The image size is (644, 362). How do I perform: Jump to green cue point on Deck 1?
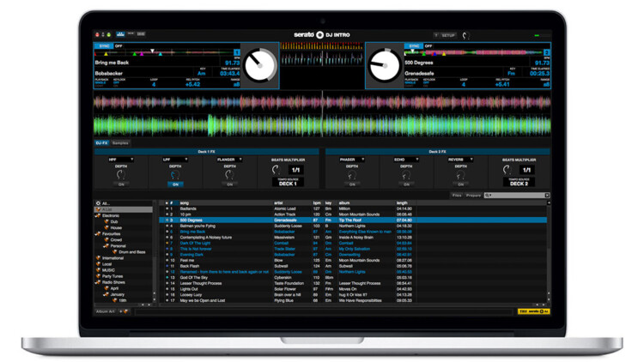(134, 54)
